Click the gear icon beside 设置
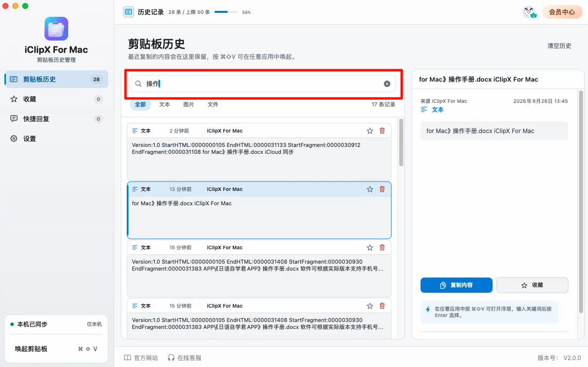This screenshot has height=367, width=588. point(14,138)
